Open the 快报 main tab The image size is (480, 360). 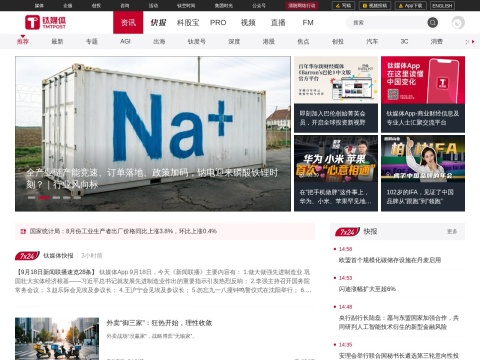click(x=158, y=22)
